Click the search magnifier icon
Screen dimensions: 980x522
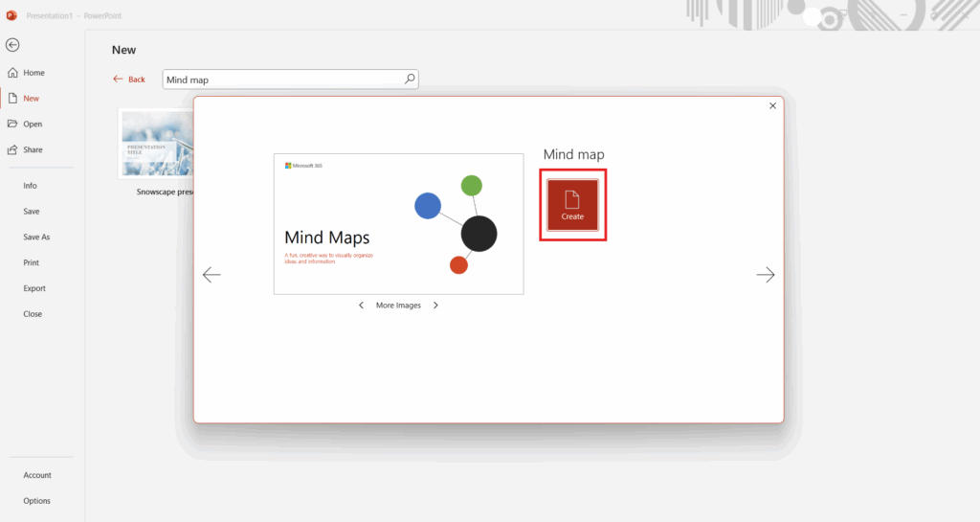410,79
